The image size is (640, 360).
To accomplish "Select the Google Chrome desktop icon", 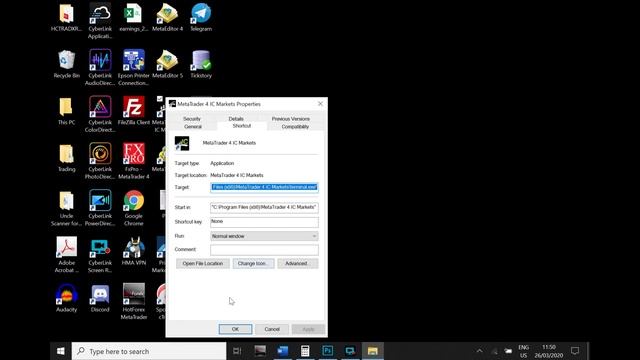I will tap(133, 208).
